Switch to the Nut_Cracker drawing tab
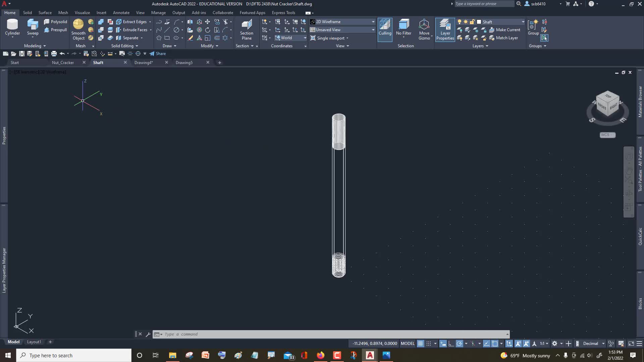The width and height of the screenshot is (644, 362). [x=63, y=63]
